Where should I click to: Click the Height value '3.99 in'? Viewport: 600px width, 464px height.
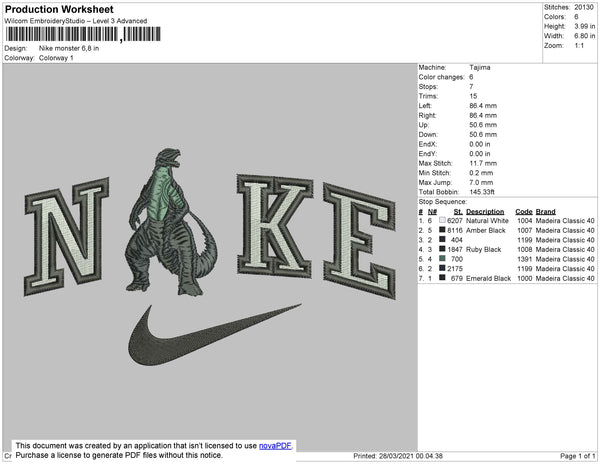[584, 26]
